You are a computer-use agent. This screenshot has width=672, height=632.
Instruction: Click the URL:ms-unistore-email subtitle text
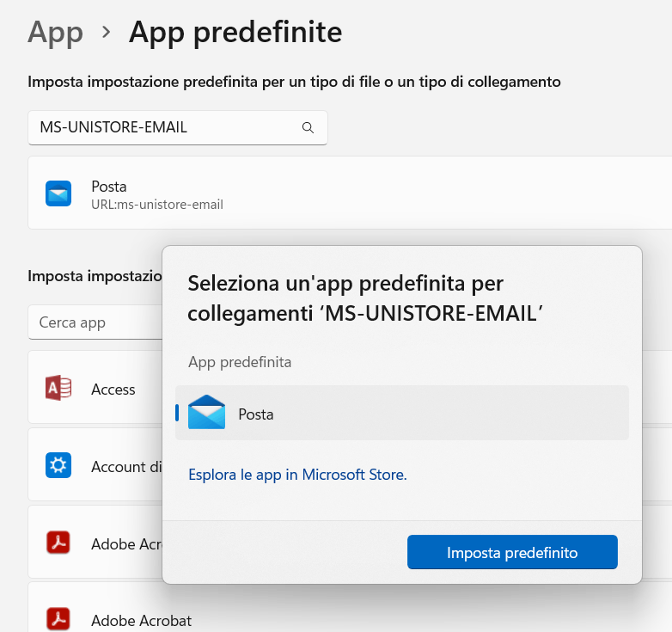(157, 205)
